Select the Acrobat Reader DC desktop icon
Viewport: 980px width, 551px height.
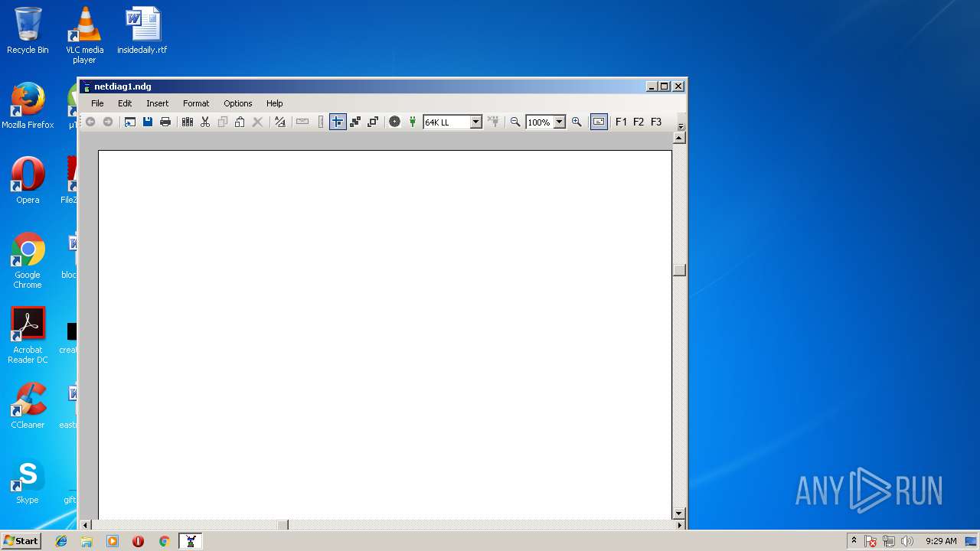tap(28, 335)
